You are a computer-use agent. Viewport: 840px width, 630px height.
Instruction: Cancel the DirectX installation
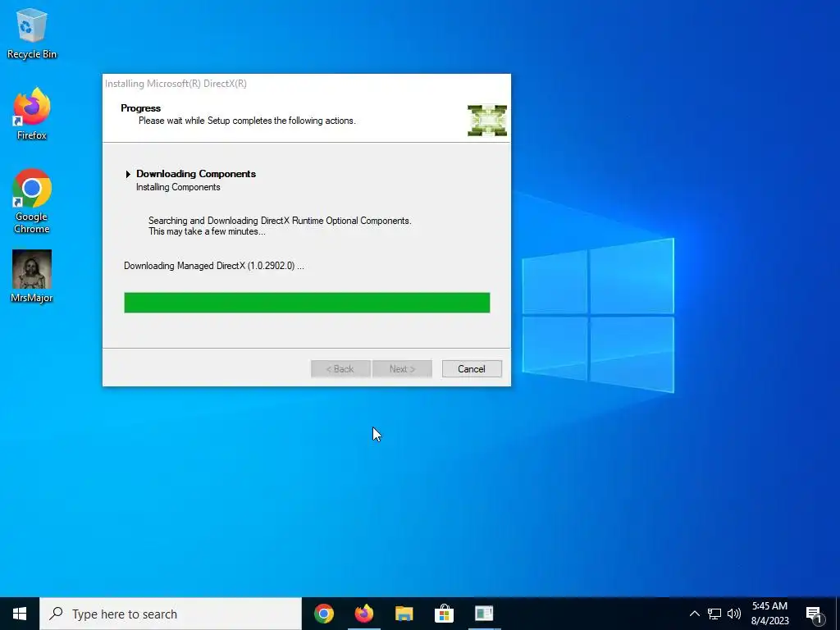coord(472,368)
